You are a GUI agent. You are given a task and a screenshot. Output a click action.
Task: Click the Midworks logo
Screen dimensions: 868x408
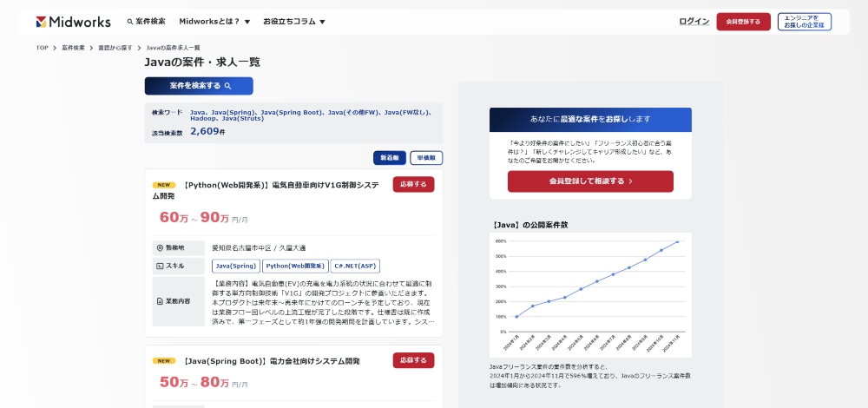[x=73, y=22]
